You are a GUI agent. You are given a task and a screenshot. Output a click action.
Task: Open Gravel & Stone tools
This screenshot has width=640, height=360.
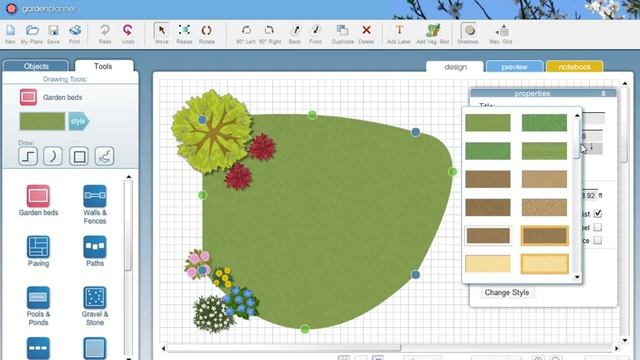[95, 306]
